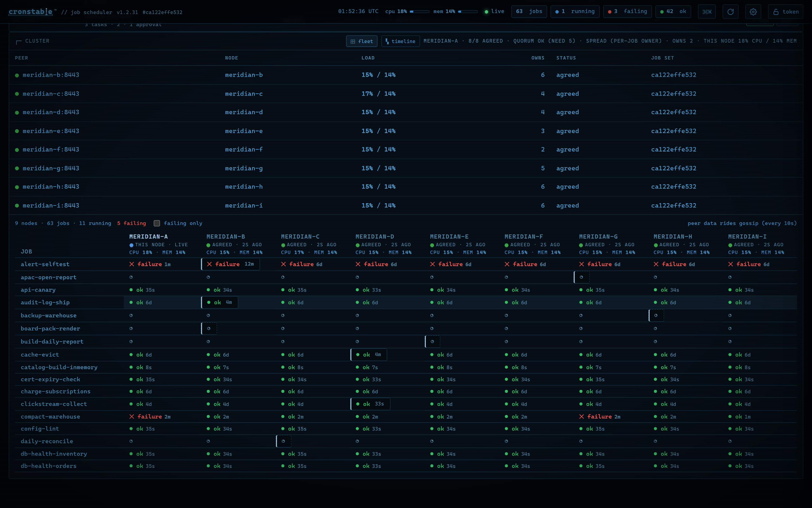Click the refresh icon button
This screenshot has width=812, height=508.
pos(731,12)
